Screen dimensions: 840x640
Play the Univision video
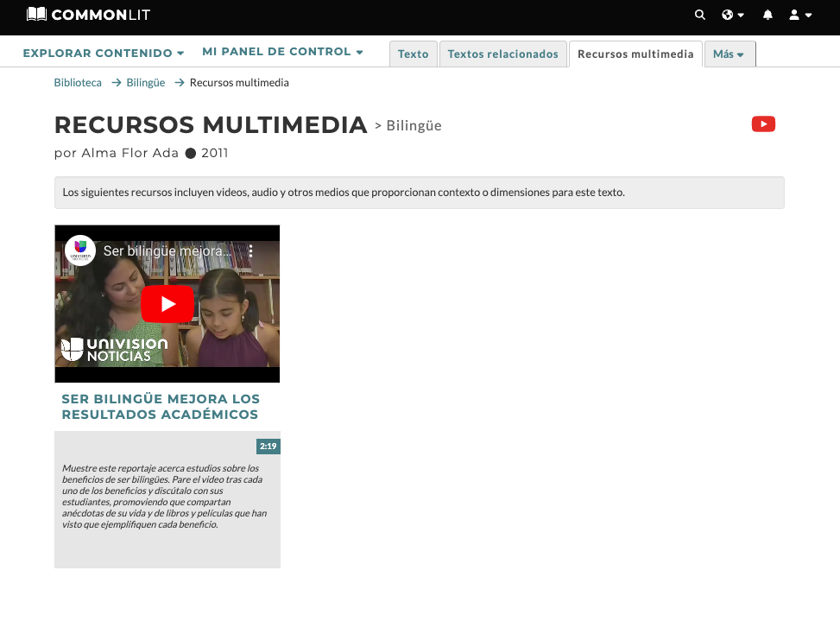pyautogui.click(x=167, y=304)
